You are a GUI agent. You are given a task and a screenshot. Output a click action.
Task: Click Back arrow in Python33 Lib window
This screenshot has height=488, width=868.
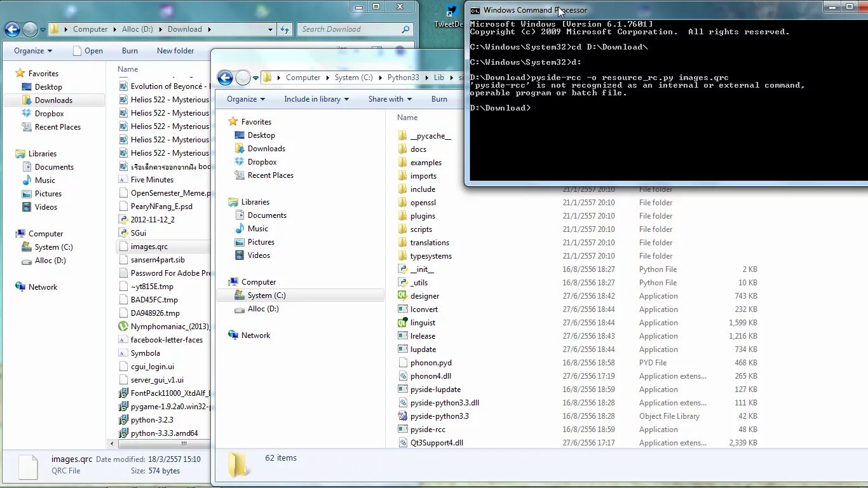(225, 78)
